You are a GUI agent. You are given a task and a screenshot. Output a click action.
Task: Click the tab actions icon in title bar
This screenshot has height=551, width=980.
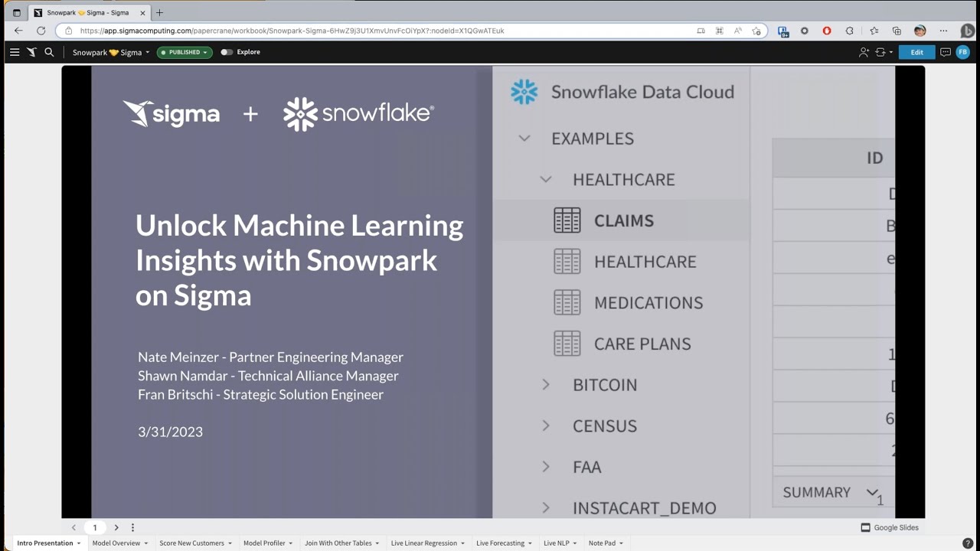[16, 13]
